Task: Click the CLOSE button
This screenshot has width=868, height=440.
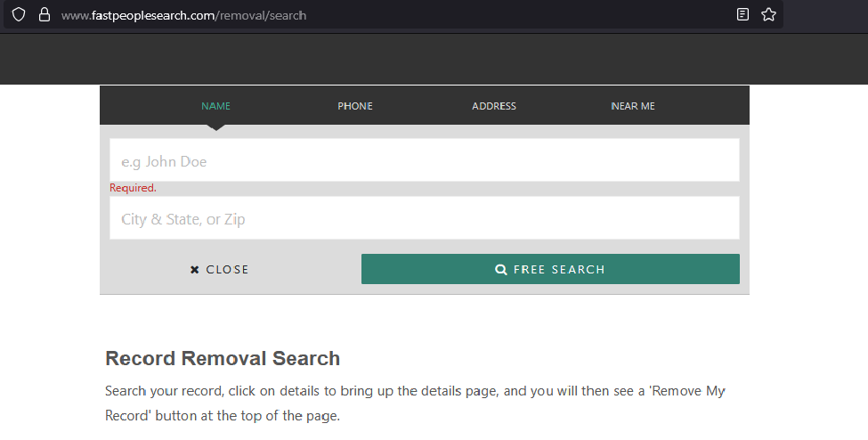Action: pos(220,269)
